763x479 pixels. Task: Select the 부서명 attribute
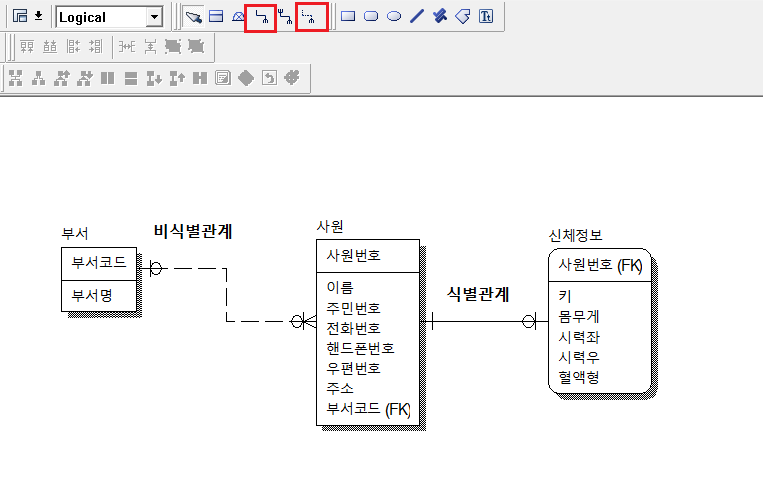92,295
